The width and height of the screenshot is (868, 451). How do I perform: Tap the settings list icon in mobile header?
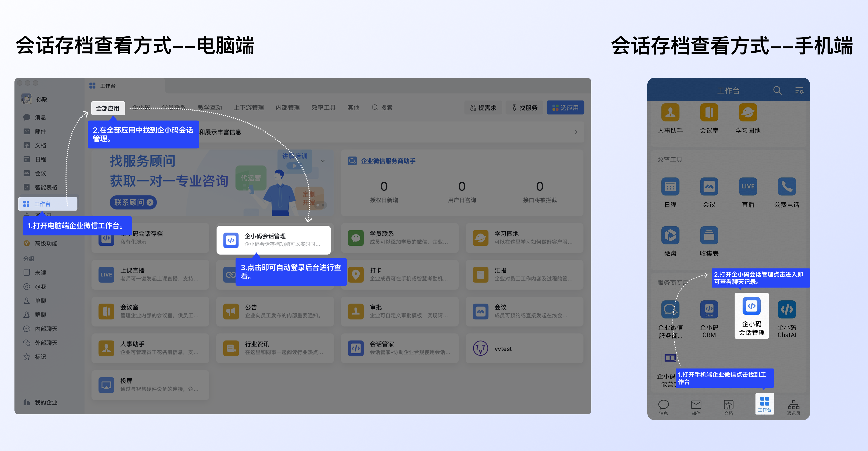click(x=799, y=90)
